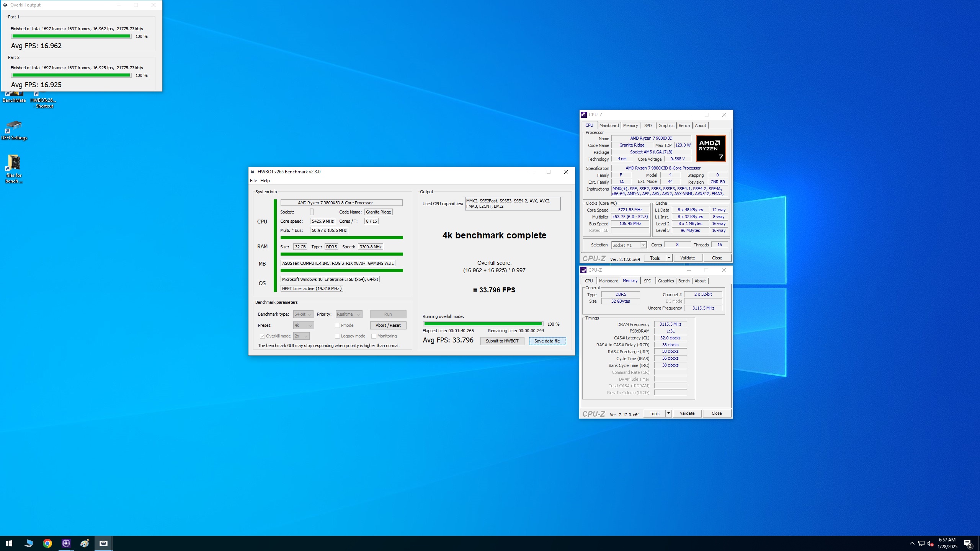Click the overkill mode progress bar in HWBOT
Screen dimensions: 980x551
tap(483, 324)
